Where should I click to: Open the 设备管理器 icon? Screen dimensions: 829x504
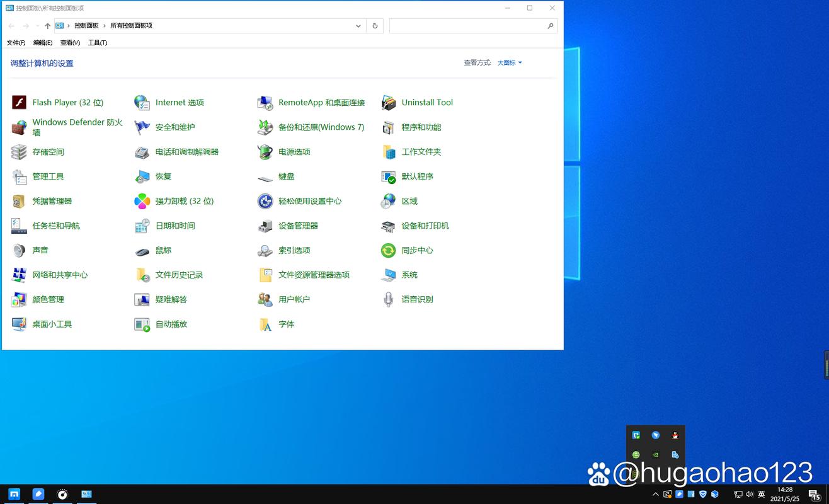click(265, 226)
